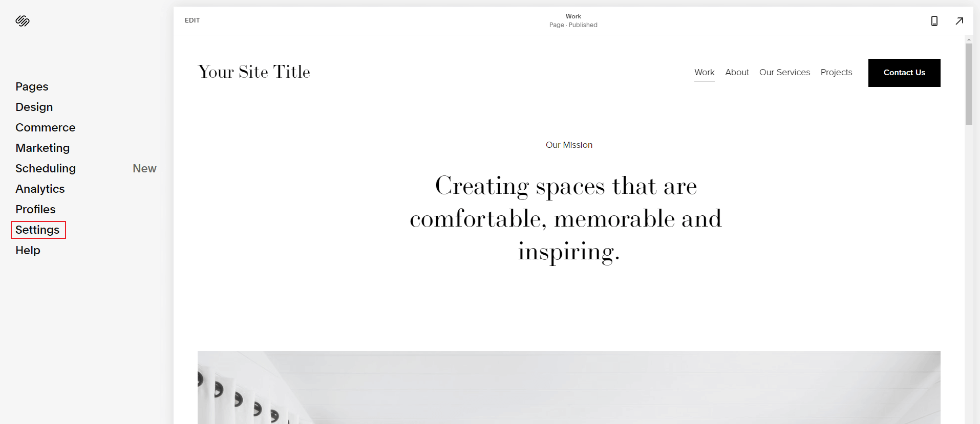Image resolution: width=980 pixels, height=424 pixels.
Task: Open the Profiles menu
Action: (x=35, y=209)
